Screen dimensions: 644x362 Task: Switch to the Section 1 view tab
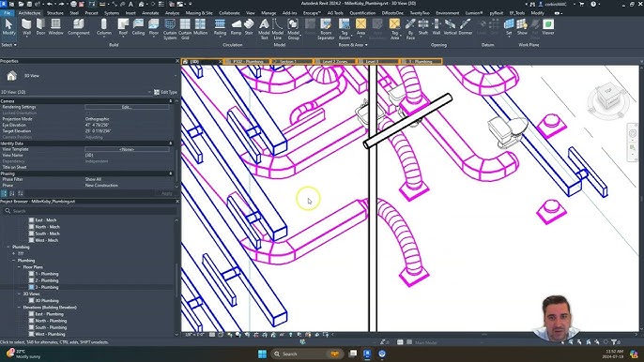[x=292, y=62]
